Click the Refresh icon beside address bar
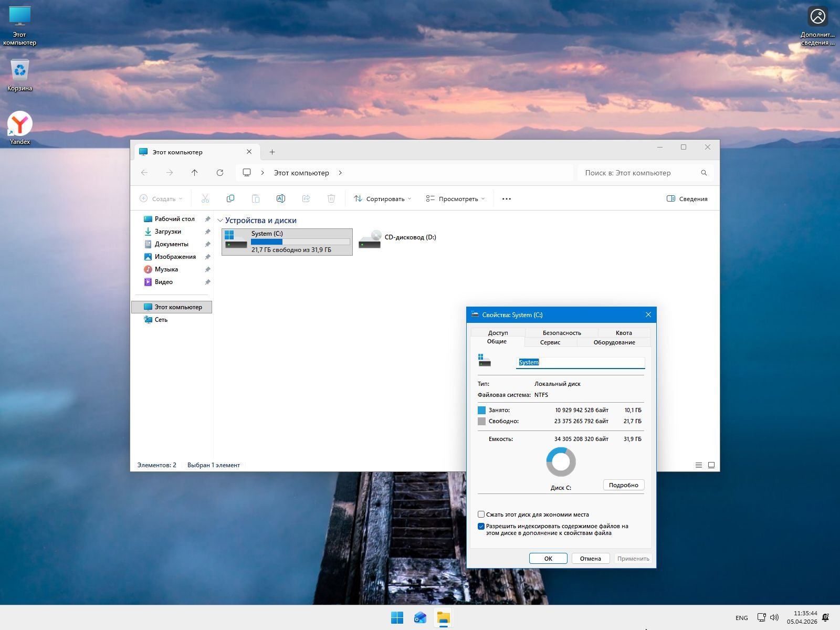 click(220, 173)
